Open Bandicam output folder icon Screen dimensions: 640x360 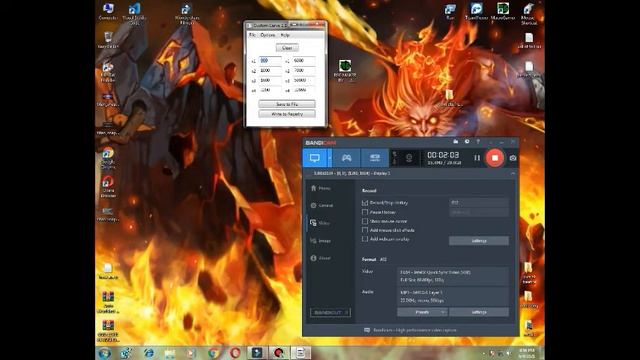[x=456, y=142]
